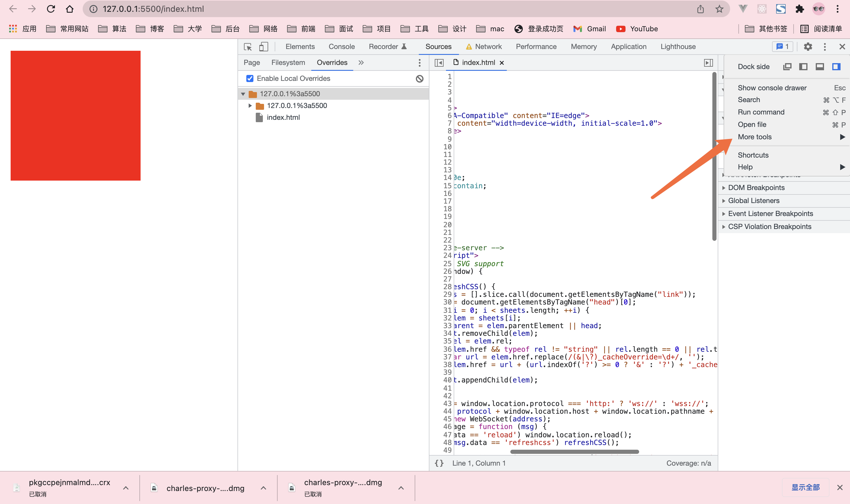This screenshot has height=504, width=850.
Task: Expand DOM Breakpoints section
Action: tap(756, 188)
